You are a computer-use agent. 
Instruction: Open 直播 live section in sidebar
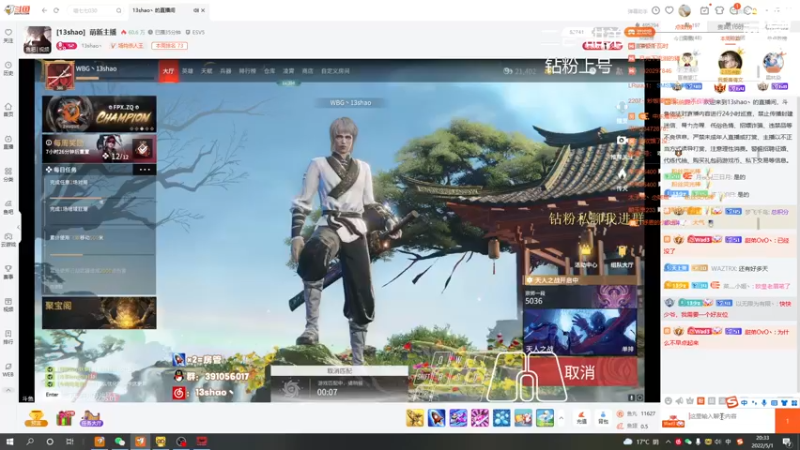pos(8,142)
